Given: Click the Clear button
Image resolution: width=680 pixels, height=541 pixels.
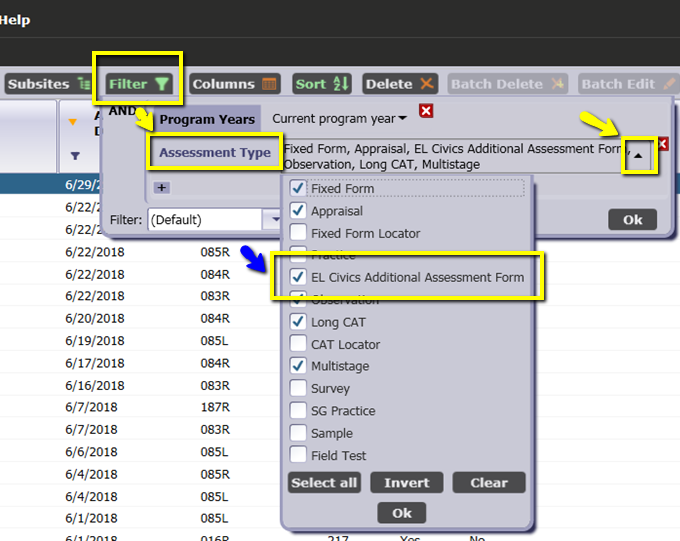Looking at the screenshot, I should point(489,482).
